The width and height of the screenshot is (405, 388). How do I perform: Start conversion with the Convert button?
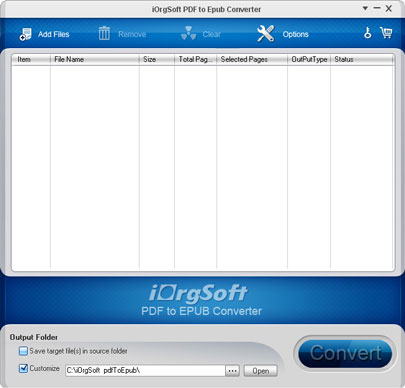point(345,353)
